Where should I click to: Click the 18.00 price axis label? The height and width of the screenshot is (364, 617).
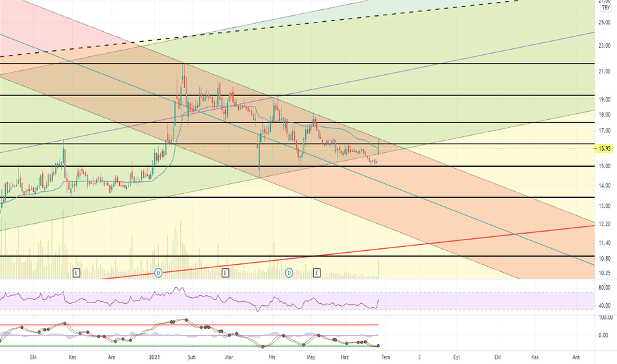(604, 115)
